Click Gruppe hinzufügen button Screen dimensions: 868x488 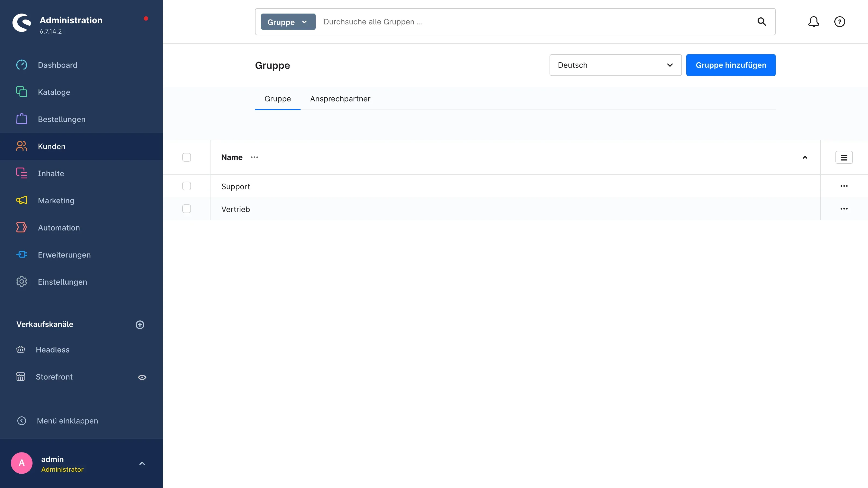point(730,65)
